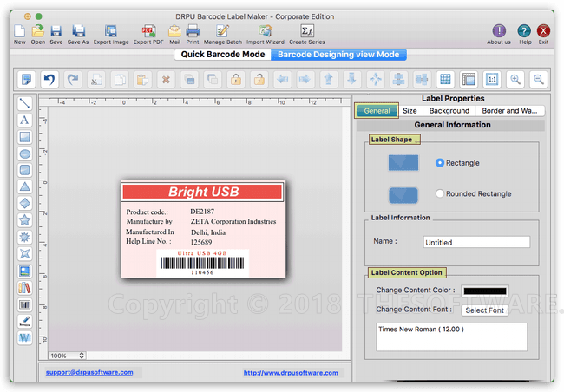This screenshot has width=564, height=392.
Task: Click the black content color swatch
Action: (x=484, y=291)
